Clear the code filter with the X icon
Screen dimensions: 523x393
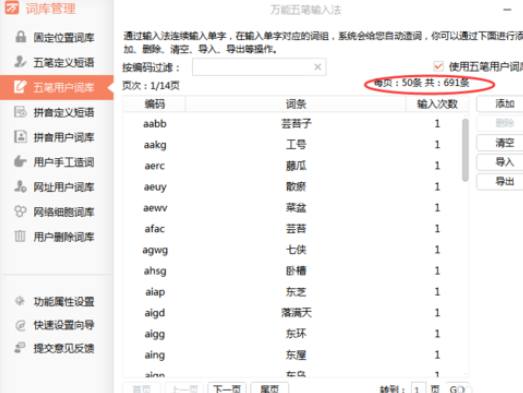(x=318, y=67)
